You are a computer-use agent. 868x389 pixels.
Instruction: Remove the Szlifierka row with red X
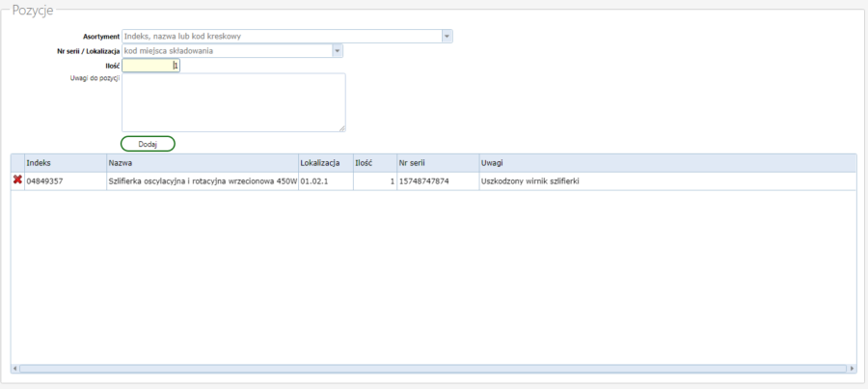pyautogui.click(x=17, y=180)
